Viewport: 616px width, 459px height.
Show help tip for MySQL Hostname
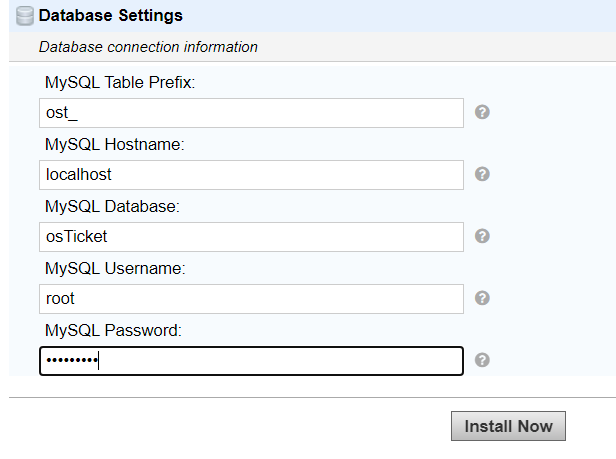(482, 174)
